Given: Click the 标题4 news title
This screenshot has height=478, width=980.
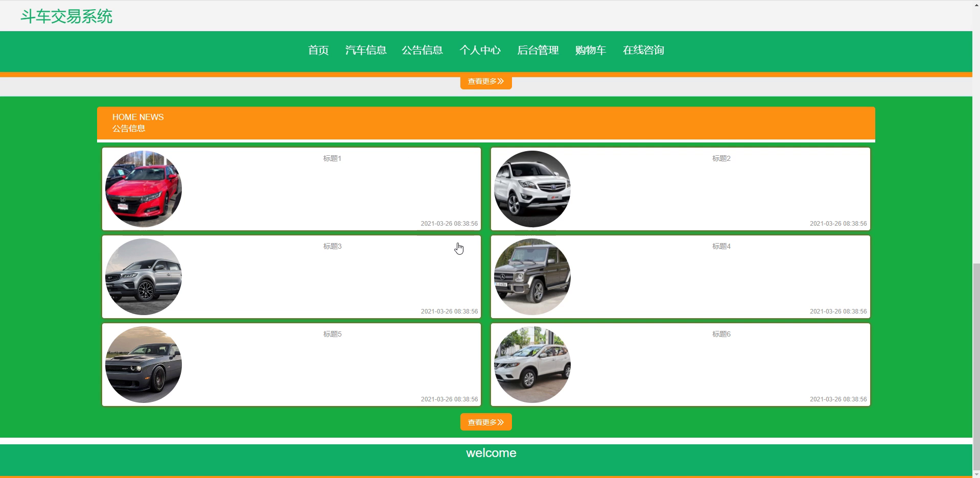Looking at the screenshot, I should point(721,246).
